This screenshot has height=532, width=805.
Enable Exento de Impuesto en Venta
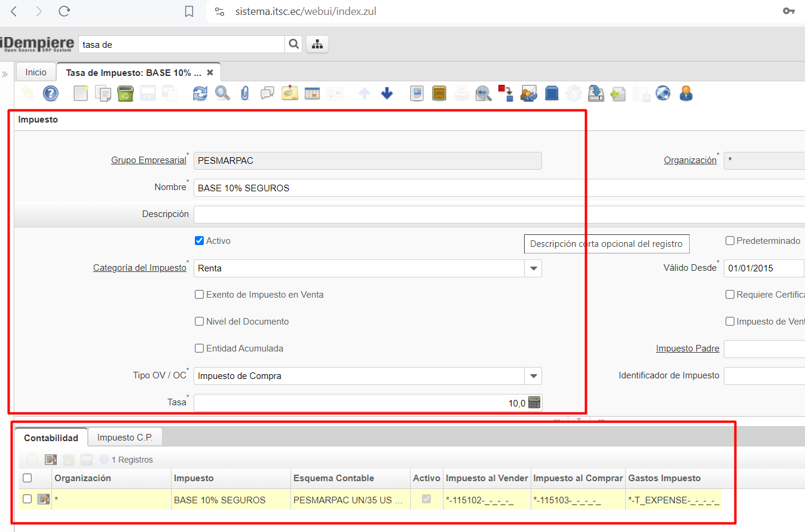200,295
